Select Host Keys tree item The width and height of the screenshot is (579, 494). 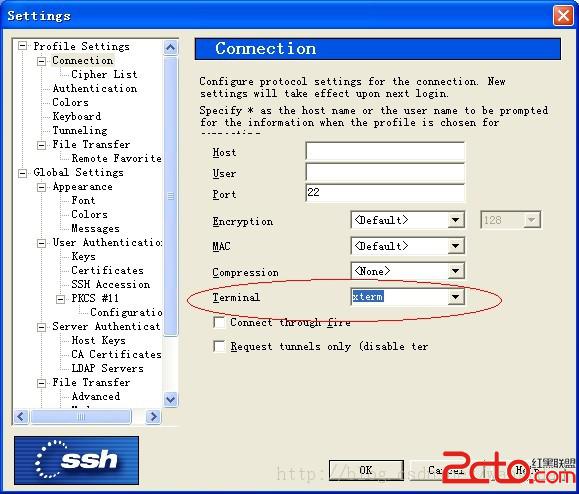click(98, 340)
